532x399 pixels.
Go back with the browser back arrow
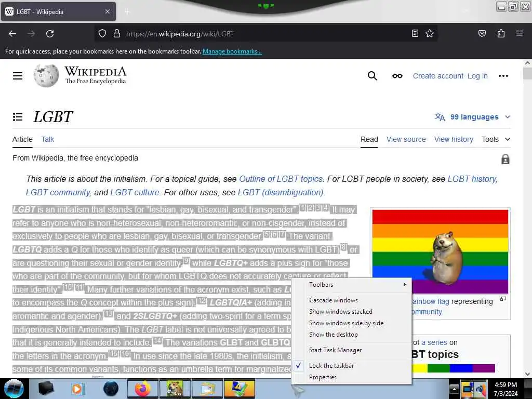coord(12,34)
